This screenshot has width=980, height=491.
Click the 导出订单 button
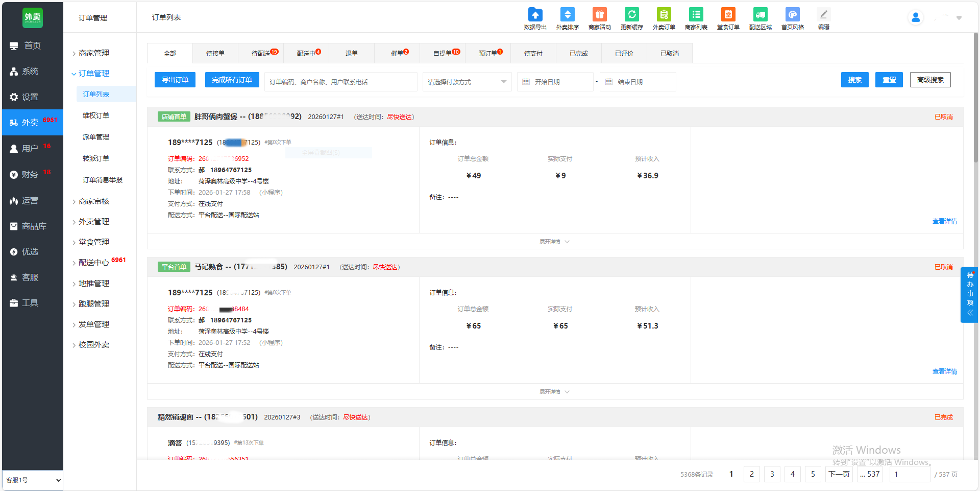(x=175, y=80)
